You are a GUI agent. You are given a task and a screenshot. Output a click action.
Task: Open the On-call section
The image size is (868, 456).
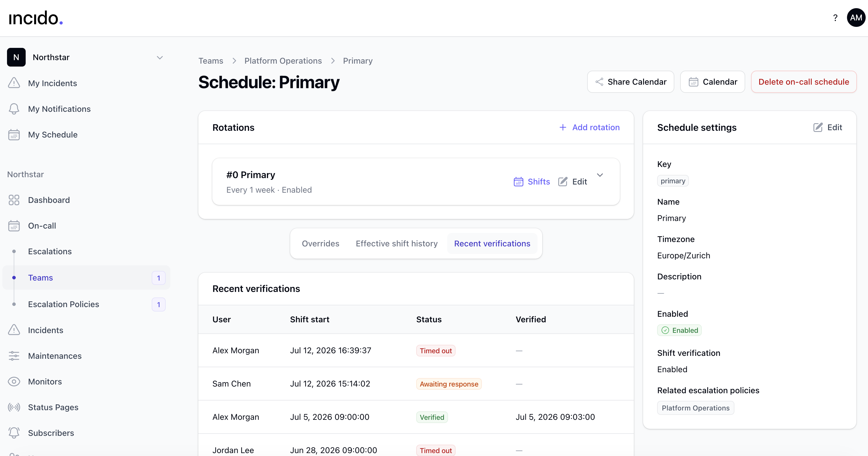click(x=42, y=226)
